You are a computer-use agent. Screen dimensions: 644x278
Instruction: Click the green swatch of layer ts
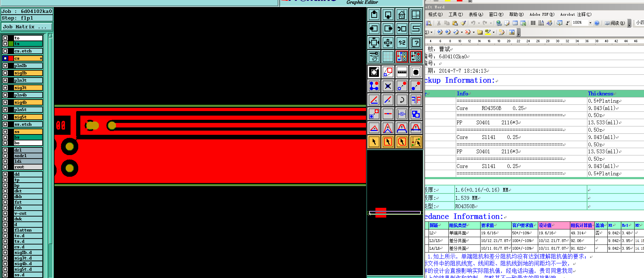[11, 44]
